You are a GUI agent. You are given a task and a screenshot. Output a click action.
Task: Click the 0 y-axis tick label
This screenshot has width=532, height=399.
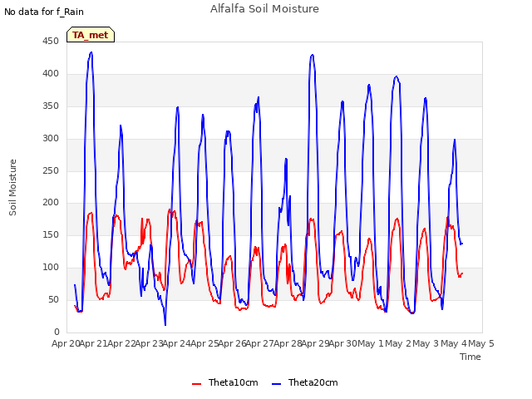(x=57, y=332)
